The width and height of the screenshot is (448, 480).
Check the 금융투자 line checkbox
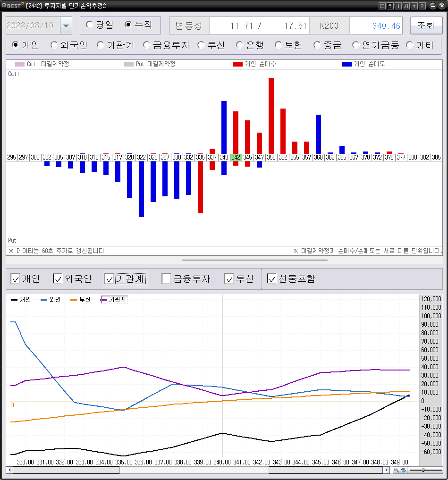pos(166,278)
